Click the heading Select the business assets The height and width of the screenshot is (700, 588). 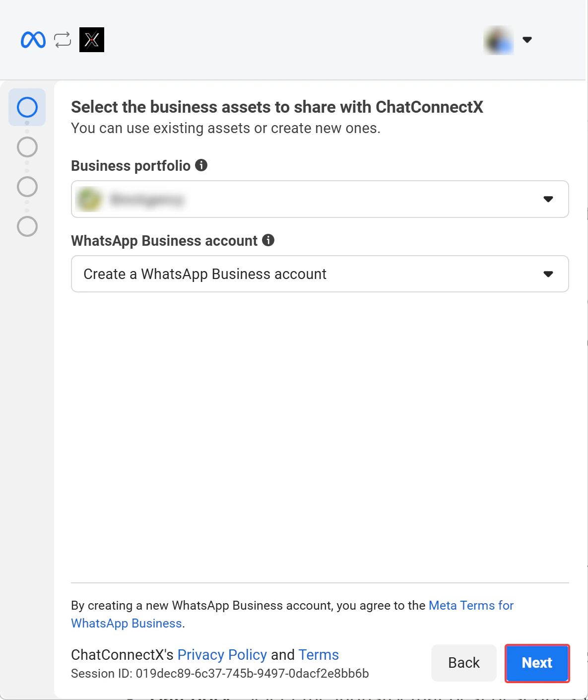[277, 107]
